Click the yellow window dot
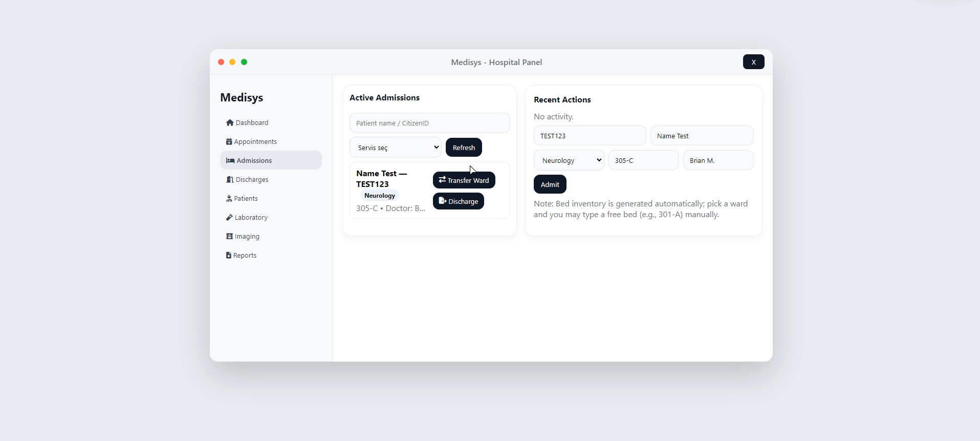This screenshot has height=441, width=980. pyautogui.click(x=232, y=62)
